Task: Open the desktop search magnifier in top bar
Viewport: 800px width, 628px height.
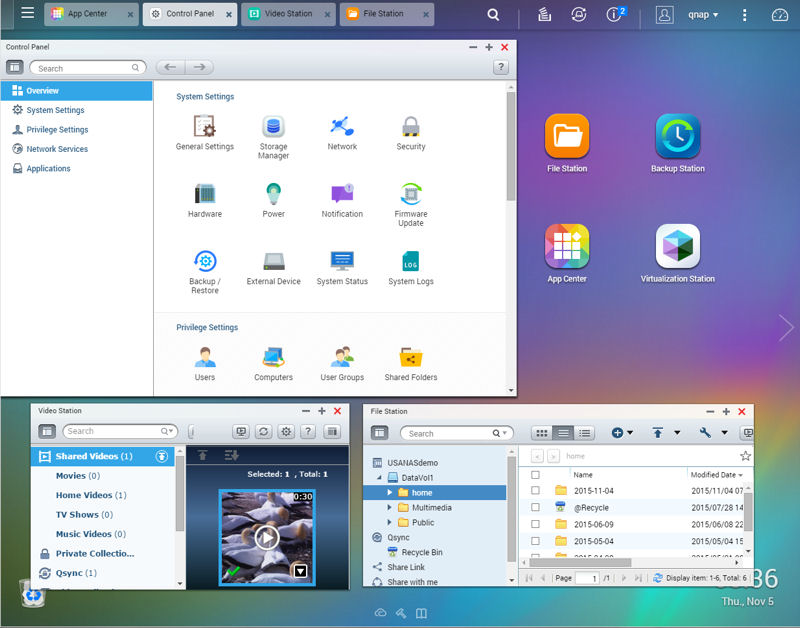Action: (x=493, y=14)
